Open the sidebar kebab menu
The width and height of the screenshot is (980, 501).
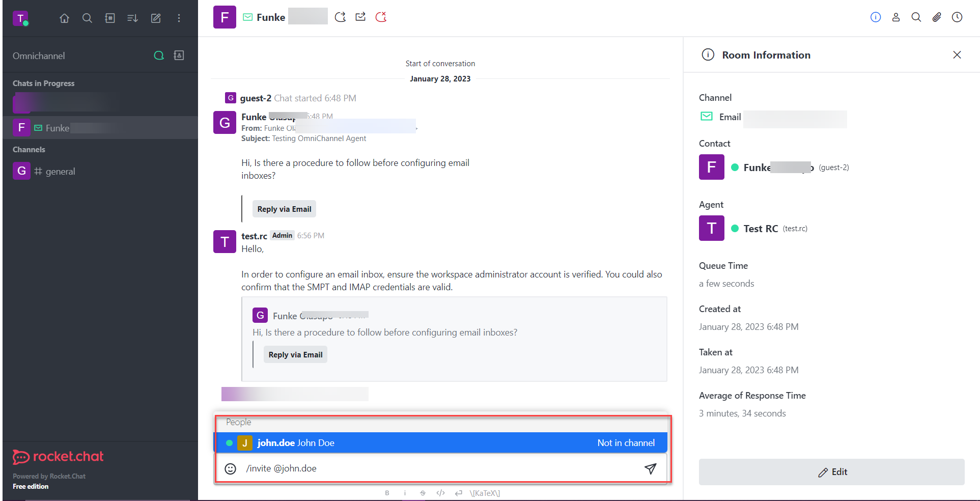click(x=179, y=18)
